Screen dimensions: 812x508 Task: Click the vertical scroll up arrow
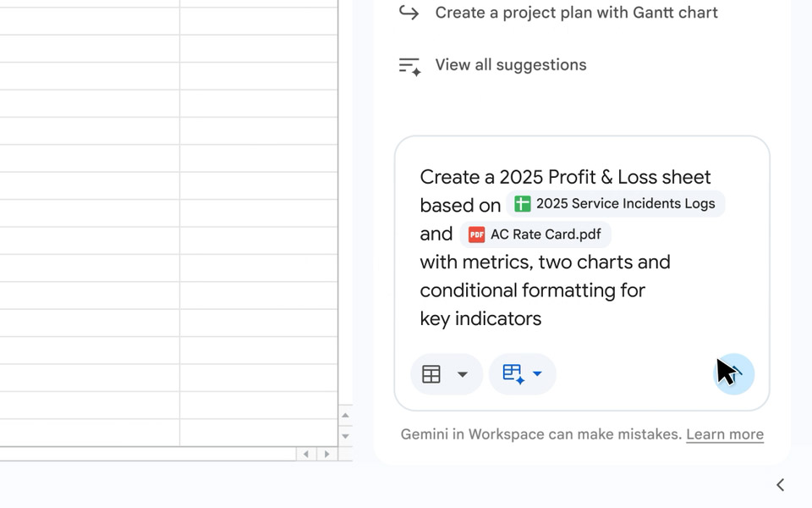coord(345,416)
